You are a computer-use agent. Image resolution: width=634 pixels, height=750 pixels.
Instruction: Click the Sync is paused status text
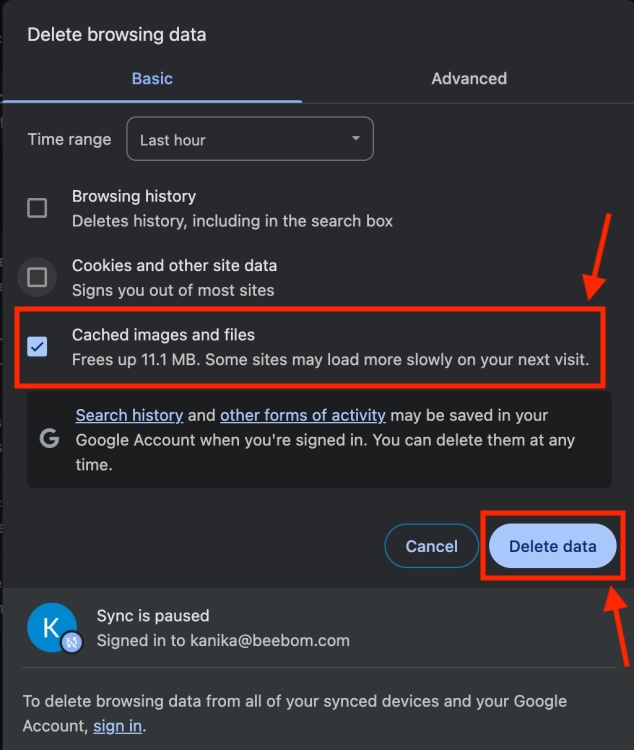click(153, 616)
